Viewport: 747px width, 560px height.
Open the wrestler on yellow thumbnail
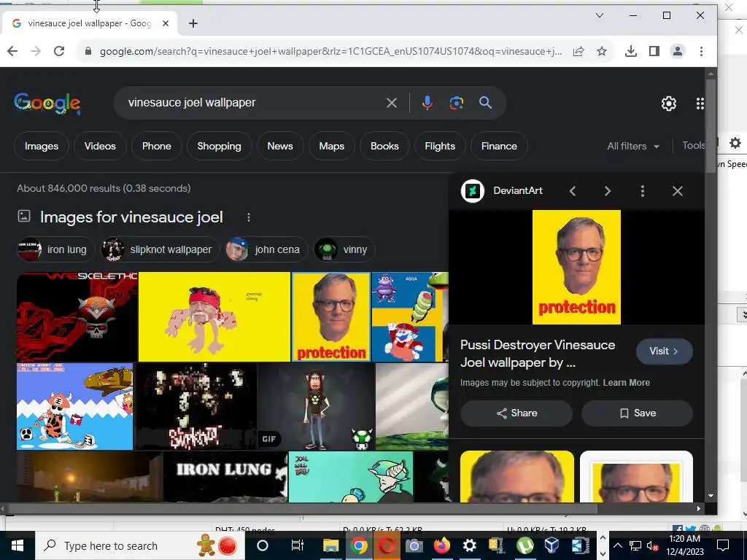coord(214,316)
